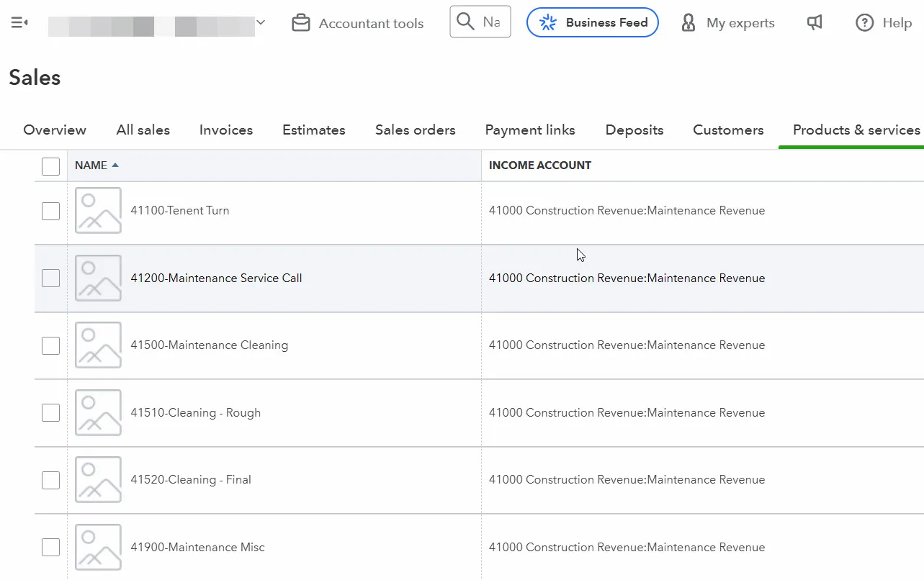
Task: Switch to the Invoices tab
Action: [225, 130]
